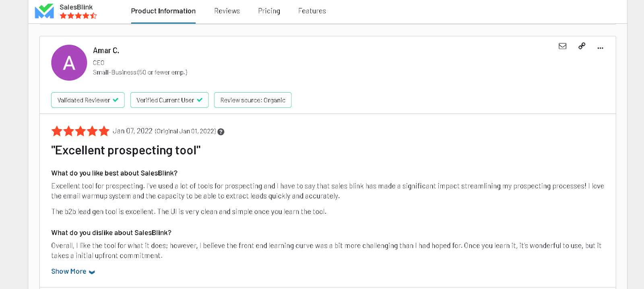Click the Validated Reviewer badge
The height and width of the screenshot is (289, 644).
88,100
